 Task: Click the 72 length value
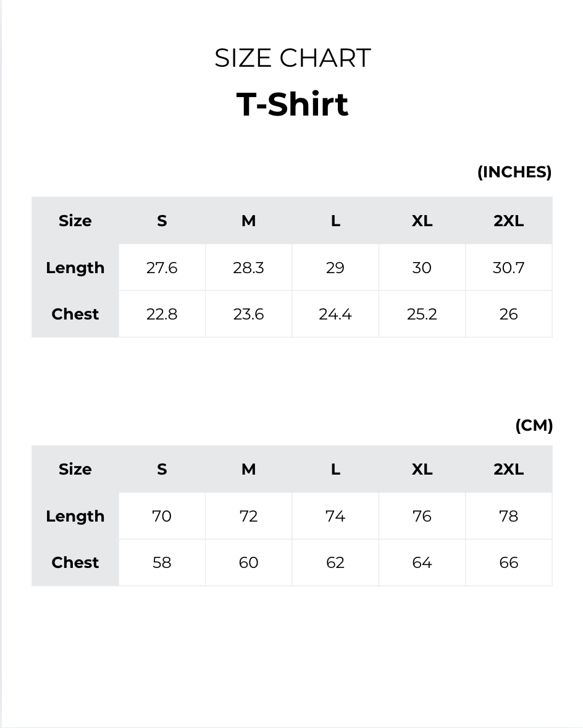tap(248, 516)
